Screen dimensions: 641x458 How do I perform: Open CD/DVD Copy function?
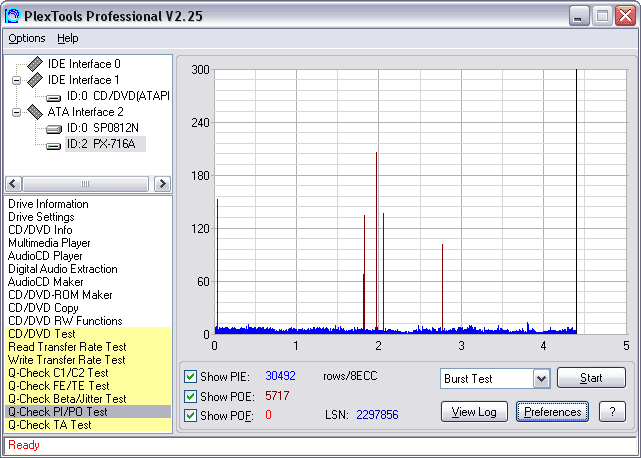tap(43, 308)
